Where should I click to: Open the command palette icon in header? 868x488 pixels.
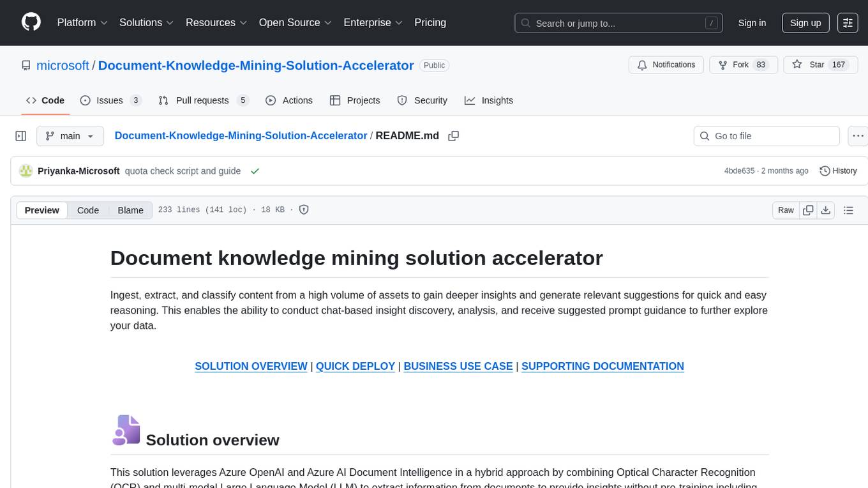[848, 23]
